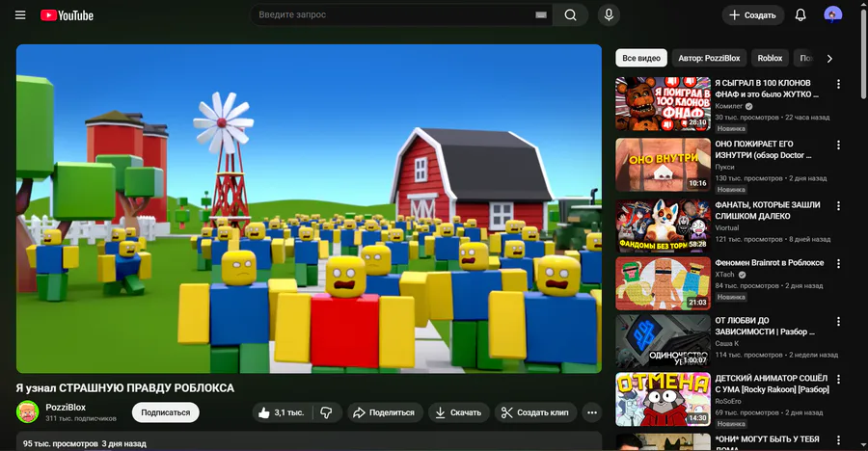
Task: Click channel name Viortual
Action: click(x=727, y=228)
